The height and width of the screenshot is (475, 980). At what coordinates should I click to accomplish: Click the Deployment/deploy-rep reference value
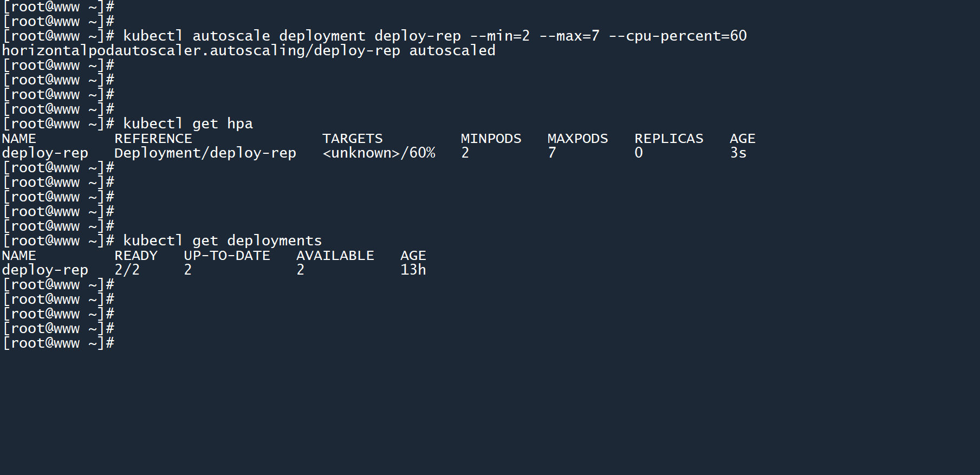pyautogui.click(x=205, y=153)
